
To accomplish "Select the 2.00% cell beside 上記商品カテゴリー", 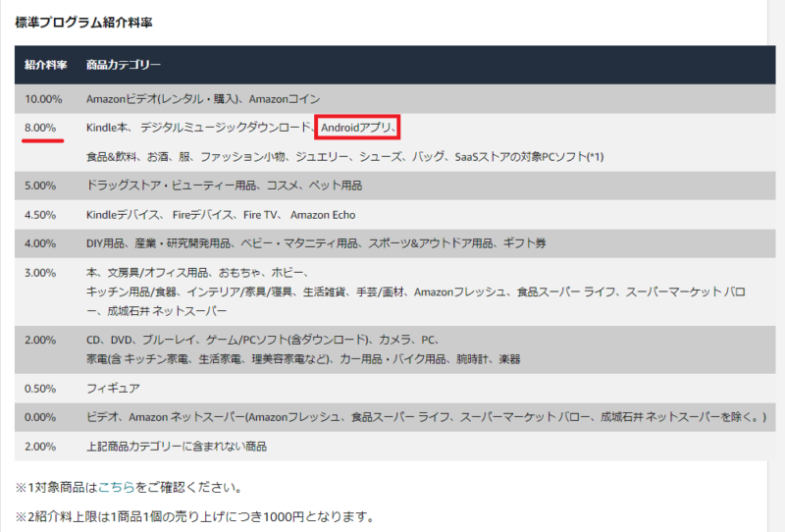I will [40, 447].
